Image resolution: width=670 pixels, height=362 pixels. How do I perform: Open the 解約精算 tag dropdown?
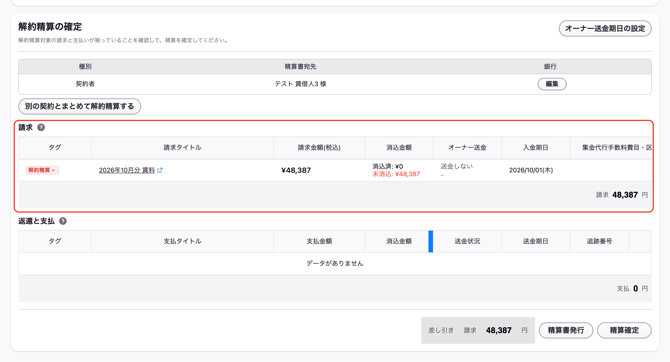42,170
